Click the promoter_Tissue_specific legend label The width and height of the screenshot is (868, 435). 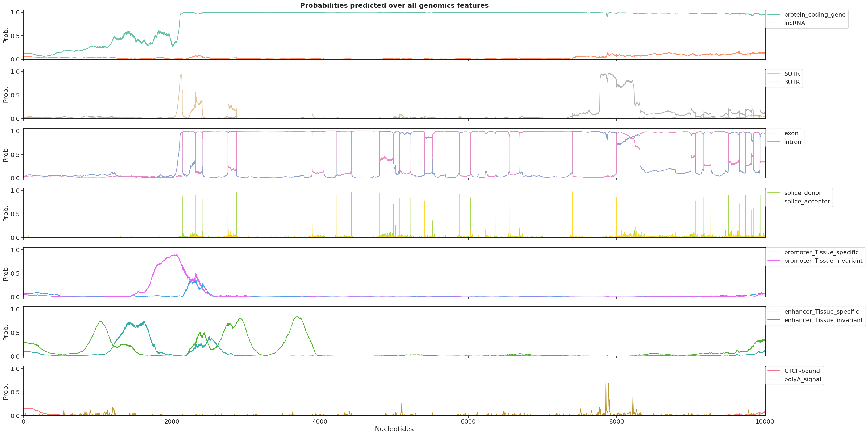pyautogui.click(x=821, y=252)
